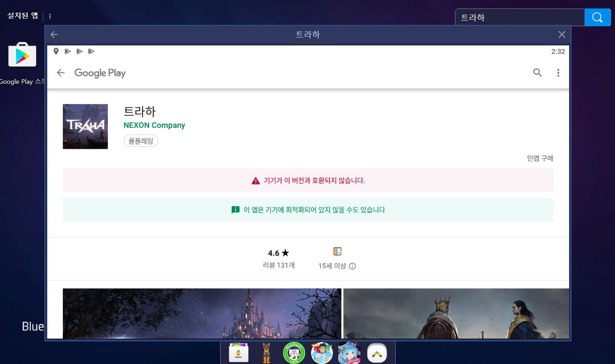615x364 pixels.
Task: Open the castle night screenshot
Action: [x=202, y=313]
